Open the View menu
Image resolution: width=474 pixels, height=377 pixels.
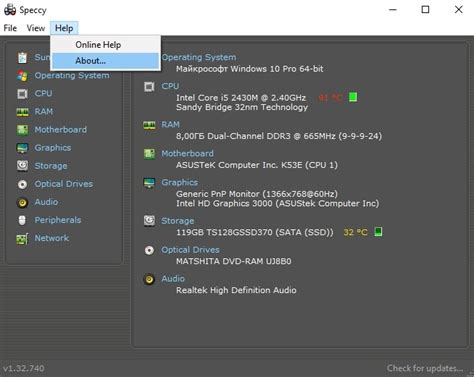(36, 28)
